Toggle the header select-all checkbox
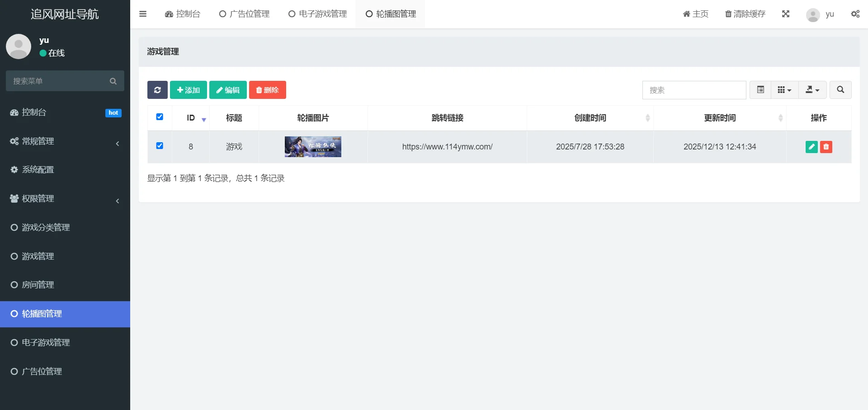The width and height of the screenshot is (868, 410). pyautogui.click(x=160, y=117)
